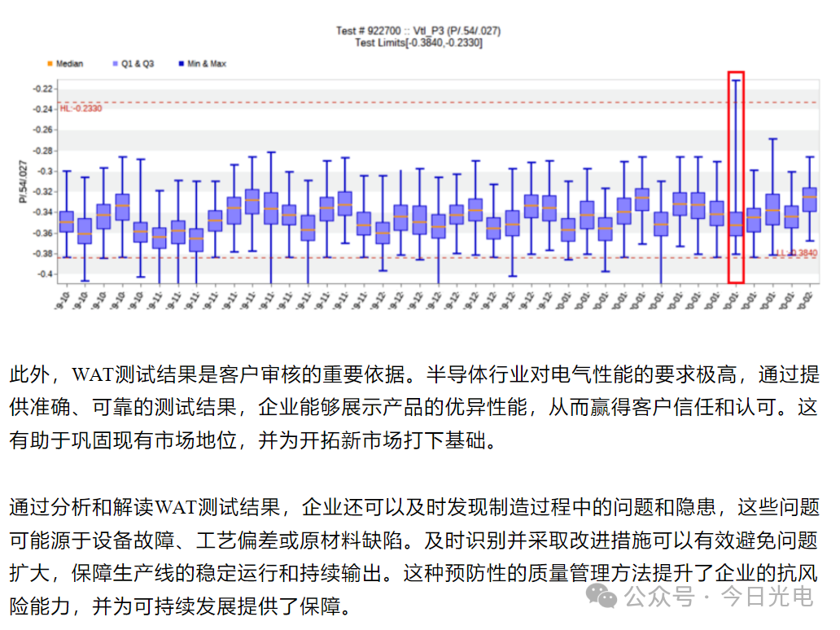Click the phrase '通过分析和解读WAT测试结果'
Image resolution: width=840 pixels, height=630 pixels.
[145, 507]
